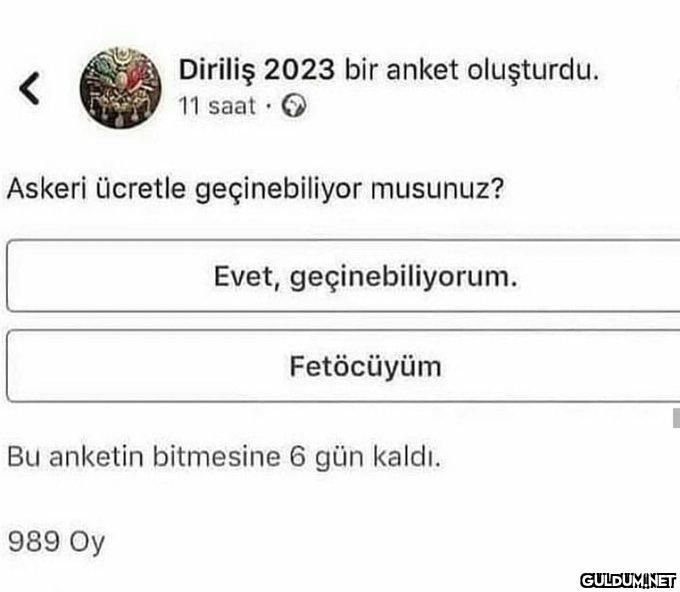Return to previous screen via chevron
680x592 pixels.
(x=29, y=88)
